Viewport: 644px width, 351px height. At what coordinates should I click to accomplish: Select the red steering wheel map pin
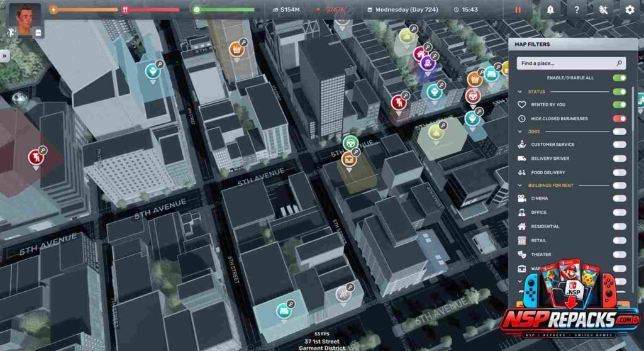[x=473, y=96]
